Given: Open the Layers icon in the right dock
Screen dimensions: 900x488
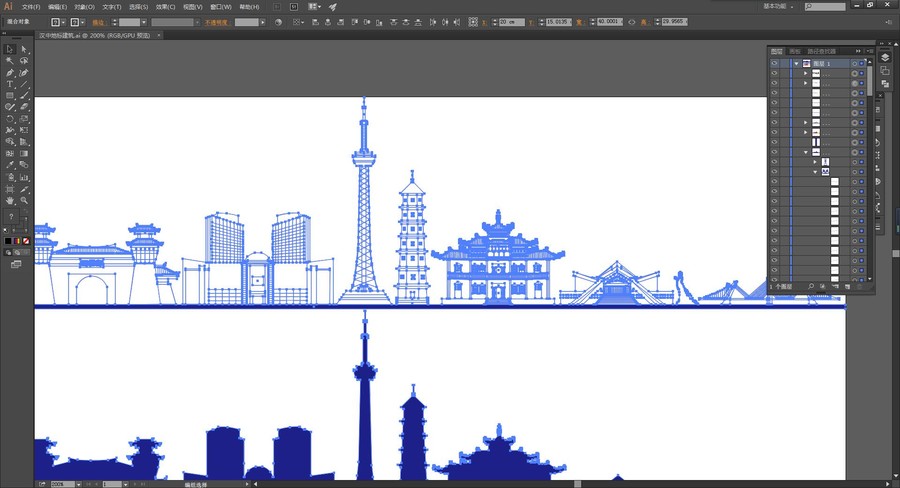Looking at the screenshot, I should pyautogui.click(x=885, y=57).
